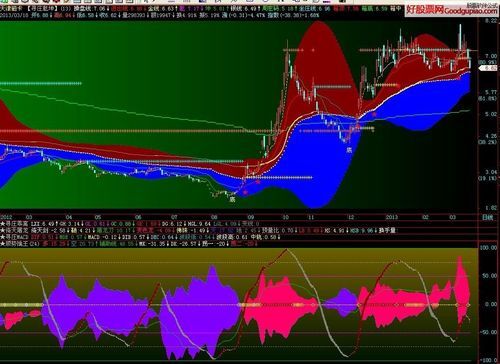Screen dimensions: 500x364
Task: Open the 好股票网 Goodgupiao.com logo link
Action: point(453,10)
